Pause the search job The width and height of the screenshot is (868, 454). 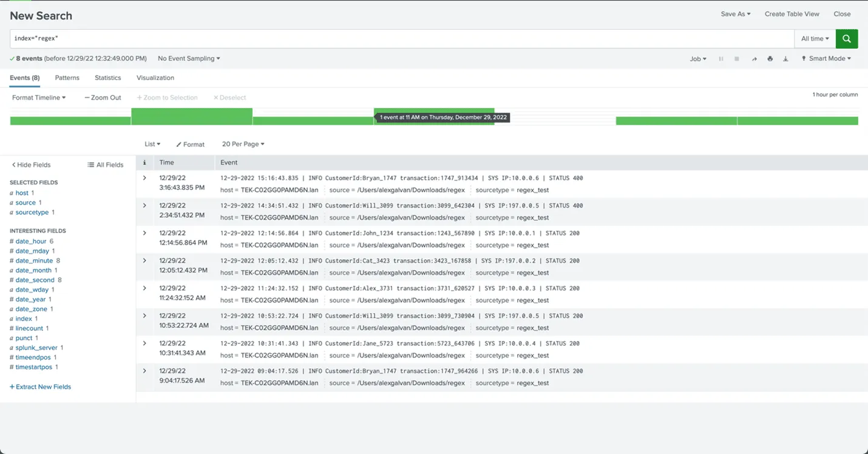coord(721,59)
